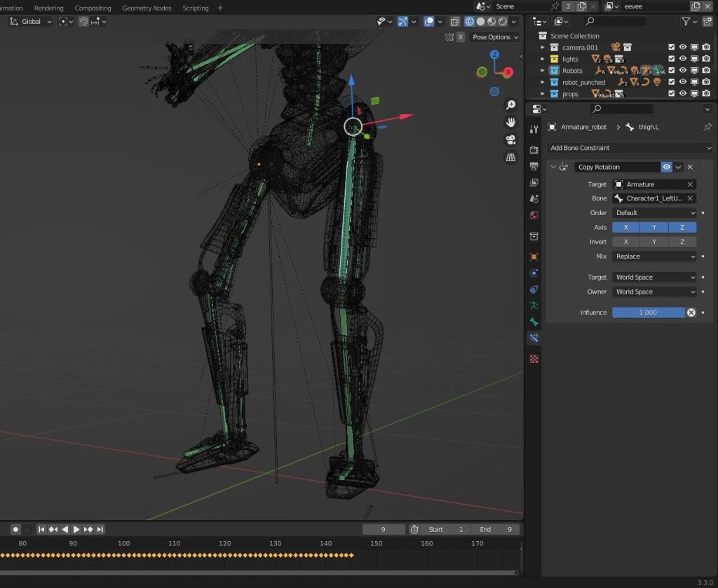Switch orthographic/perspective with grid icon
The image size is (718, 588).
[x=510, y=158]
